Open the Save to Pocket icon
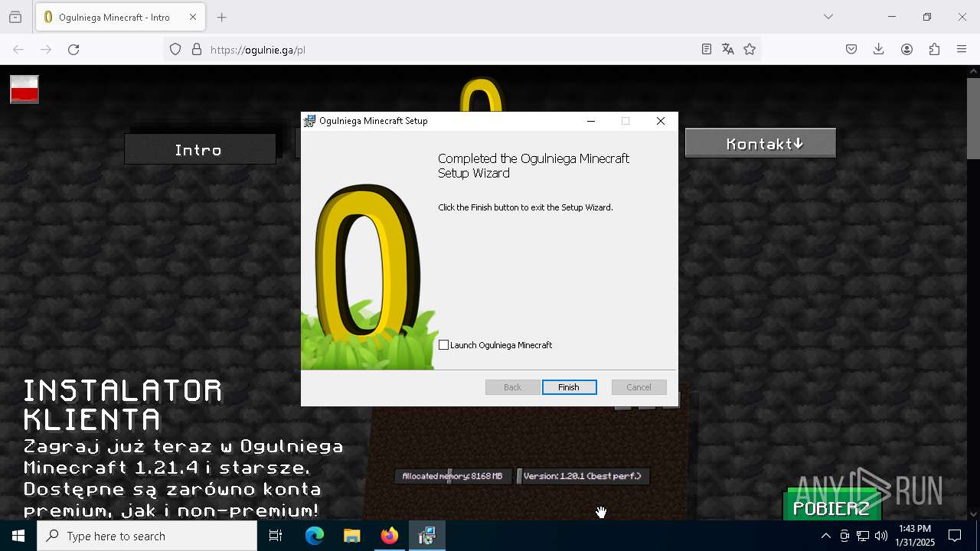 tap(851, 49)
